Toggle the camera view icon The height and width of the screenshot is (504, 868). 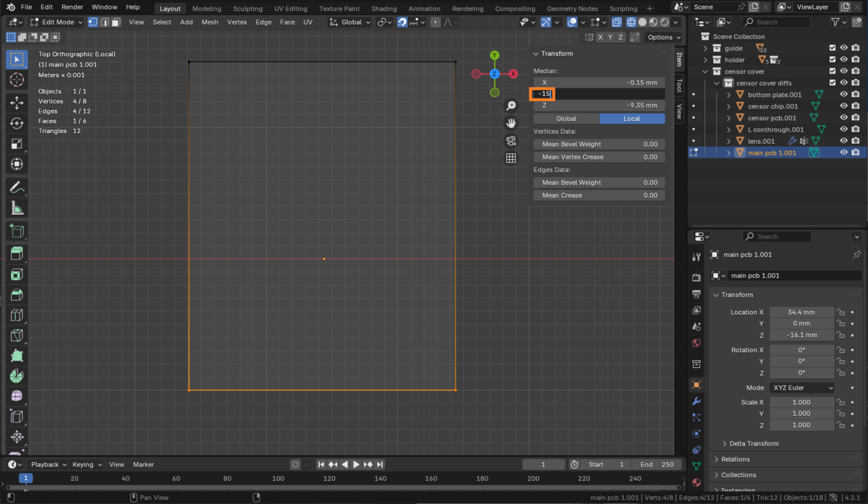pos(511,141)
